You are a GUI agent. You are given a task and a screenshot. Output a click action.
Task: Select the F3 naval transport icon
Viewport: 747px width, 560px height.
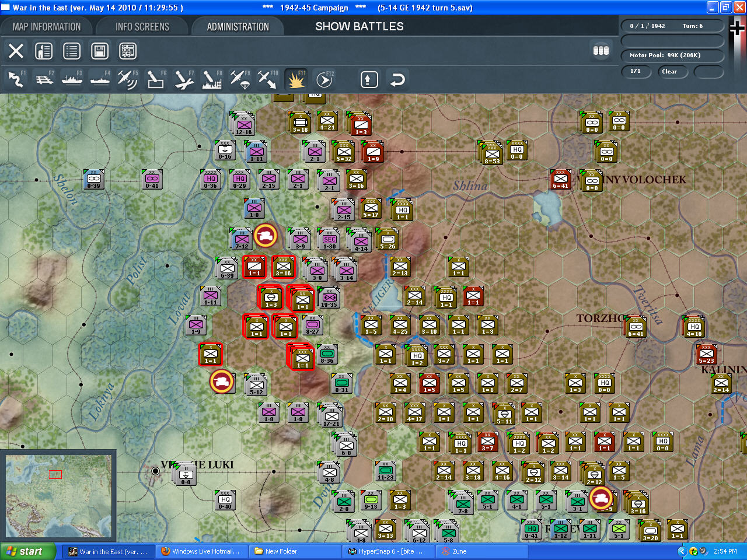[x=72, y=79]
